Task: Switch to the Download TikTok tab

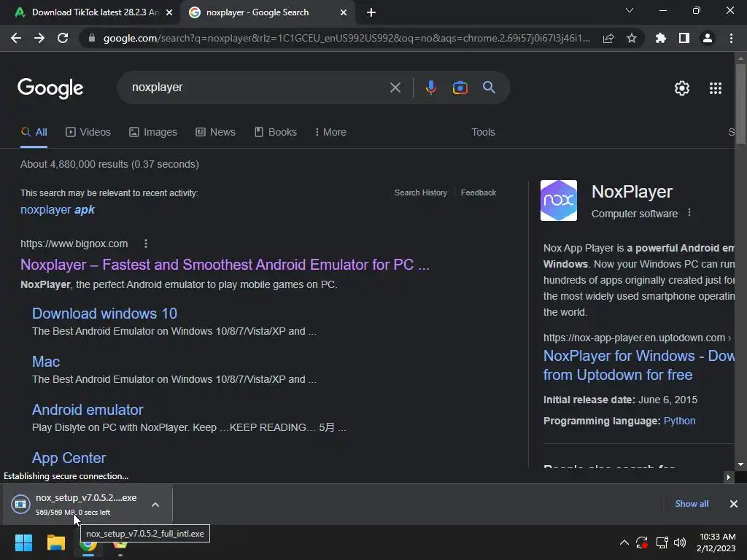Action: point(90,13)
